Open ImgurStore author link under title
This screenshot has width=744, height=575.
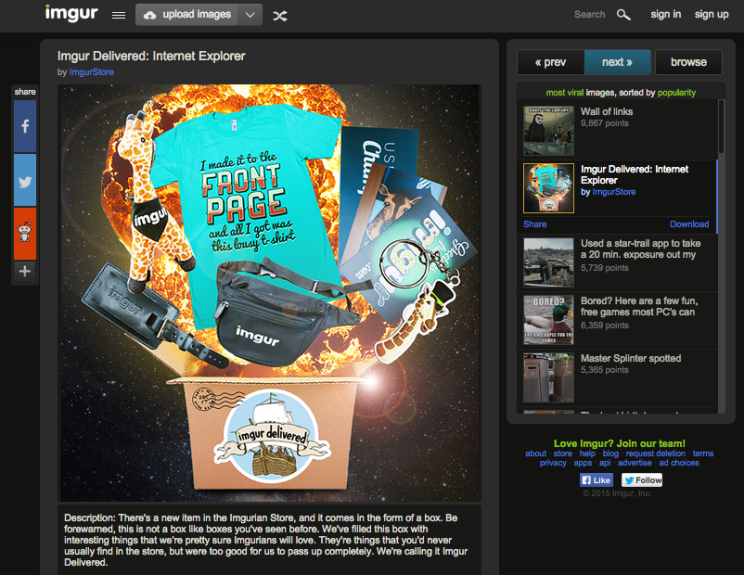[91, 72]
